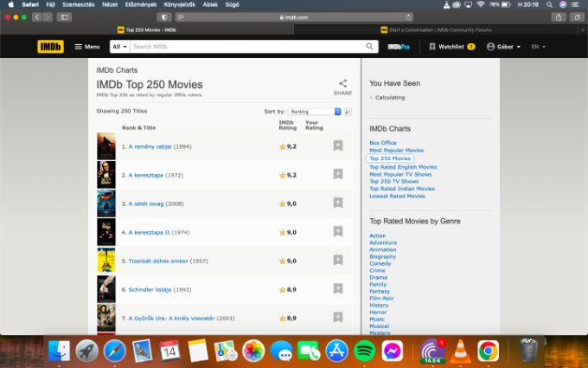Open the EN language dropdown
588x368 pixels.
click(x=538, y=47)
